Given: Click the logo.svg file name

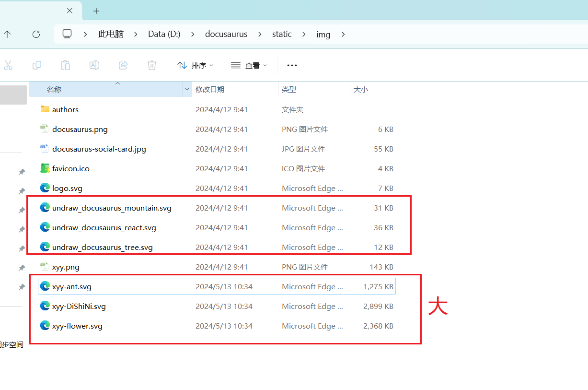Looking at the screenshot, I should [67, 188].
